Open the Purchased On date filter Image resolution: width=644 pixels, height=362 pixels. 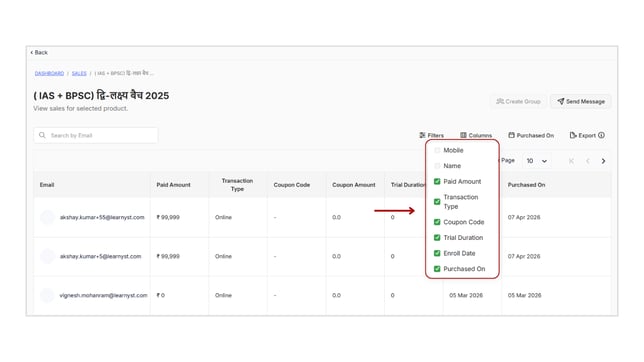coord(531,135)
